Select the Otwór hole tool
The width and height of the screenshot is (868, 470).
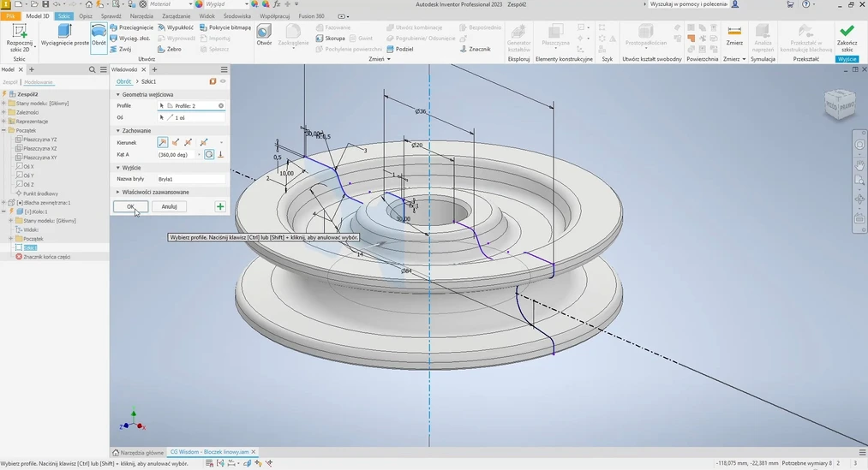(264, 35)
